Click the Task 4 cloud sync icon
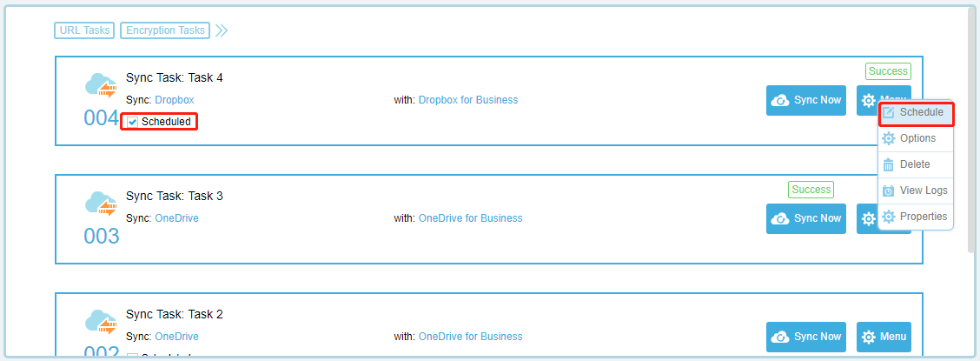The height and width of the screenshot is (361, 980). pos(101,87)
